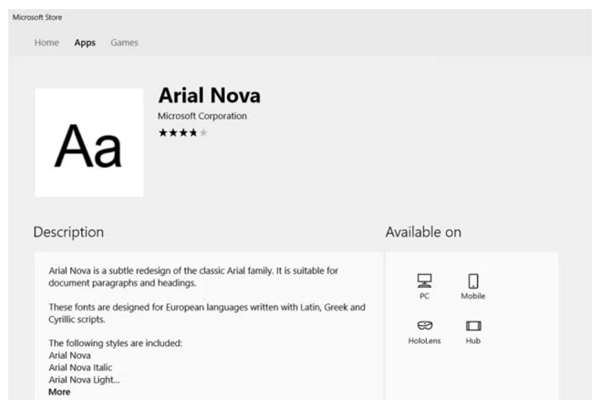Go to the Games tab
The image size is (600, 408).
[124, 42]
